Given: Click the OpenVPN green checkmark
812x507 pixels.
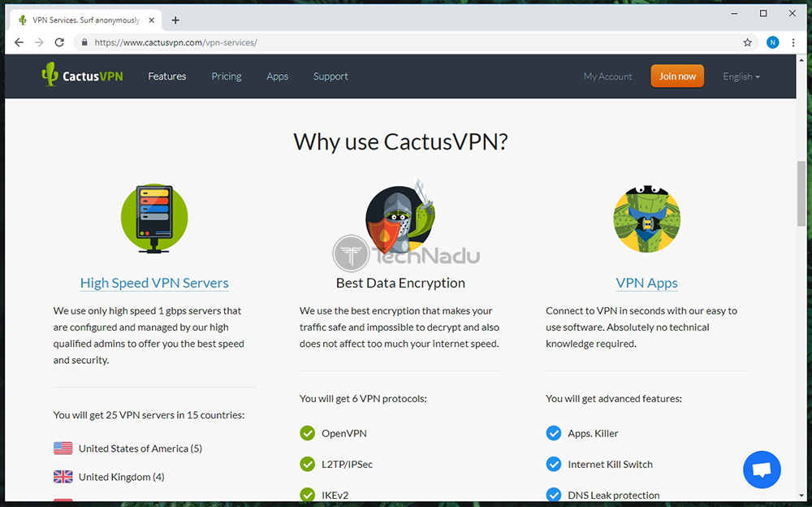Looking at the screenshot, I should click(x=307, y=433).
